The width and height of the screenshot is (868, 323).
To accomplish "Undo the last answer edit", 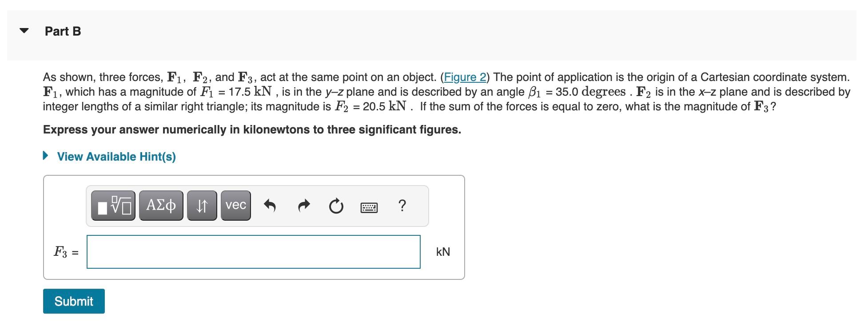I will tap(270, 206).
